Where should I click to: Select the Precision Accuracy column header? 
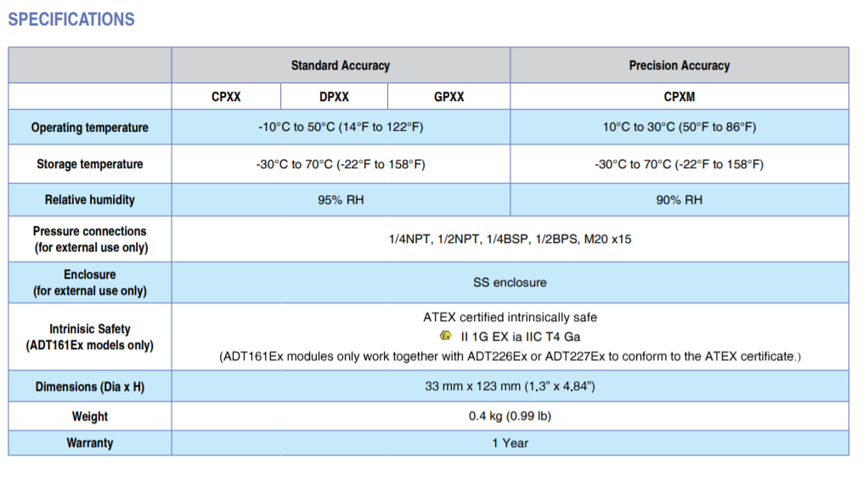[x=679, y=65]
